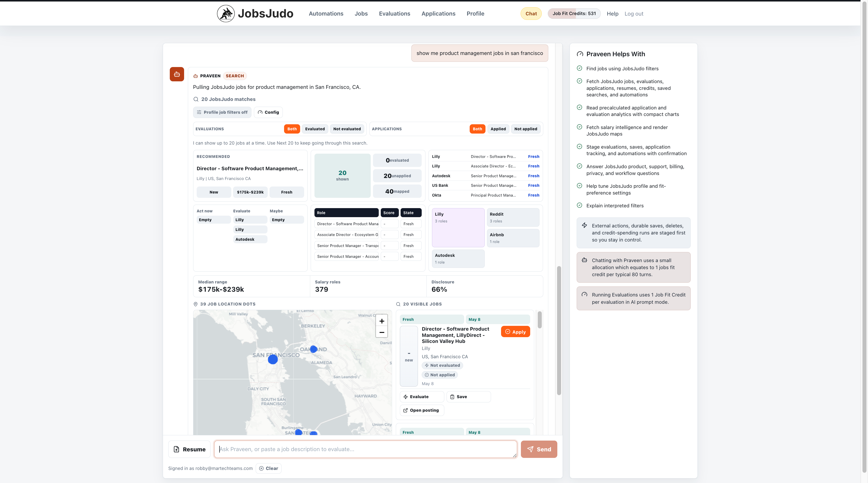Click the location pin icon by 39 Job Location Dots
The height and width of the screenshot is (483, 868).
[x=195, y=304]
